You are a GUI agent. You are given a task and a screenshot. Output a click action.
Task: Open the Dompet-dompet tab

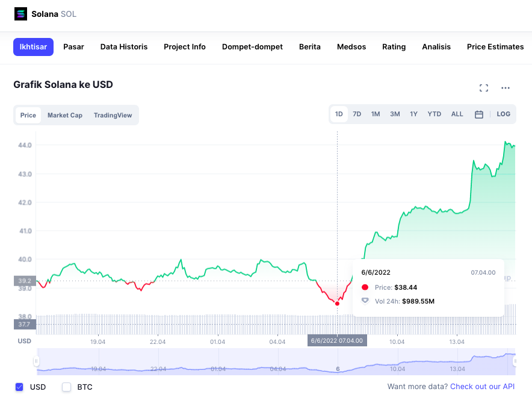252,47
